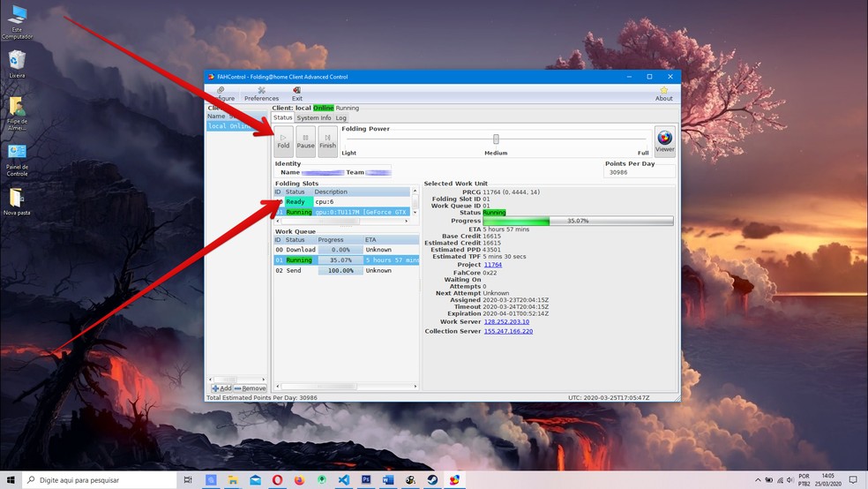Select work queue row 02 Send

[347, 271]
